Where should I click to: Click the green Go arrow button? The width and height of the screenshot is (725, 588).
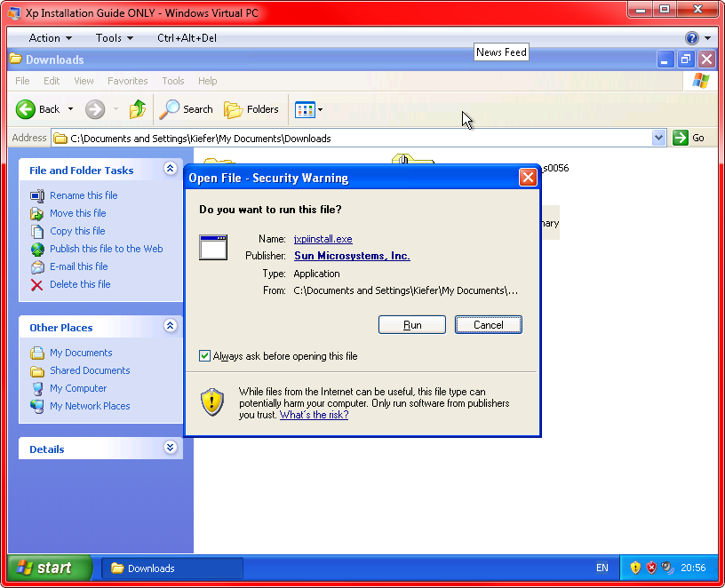681,138
